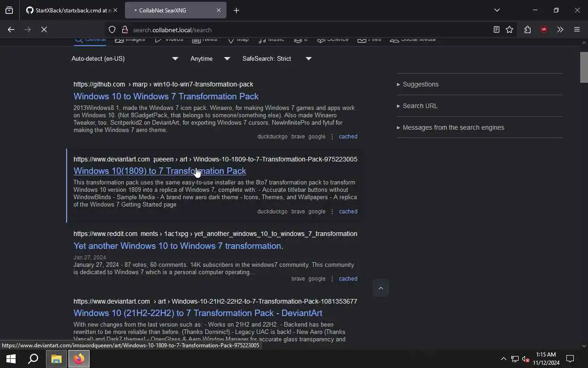Expand Messages from the search engines
588x368 pixels.
[x=479, y=127]
